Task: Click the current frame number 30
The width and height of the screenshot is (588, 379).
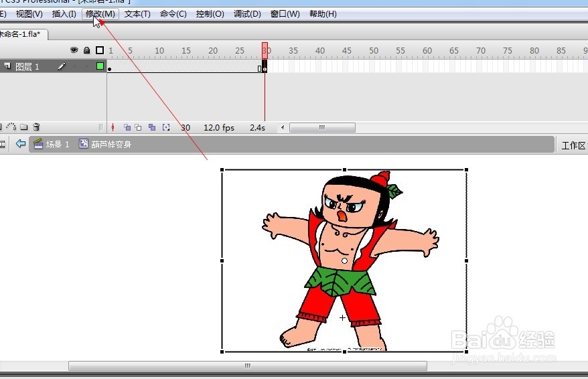Action: (x=186, y=128)
